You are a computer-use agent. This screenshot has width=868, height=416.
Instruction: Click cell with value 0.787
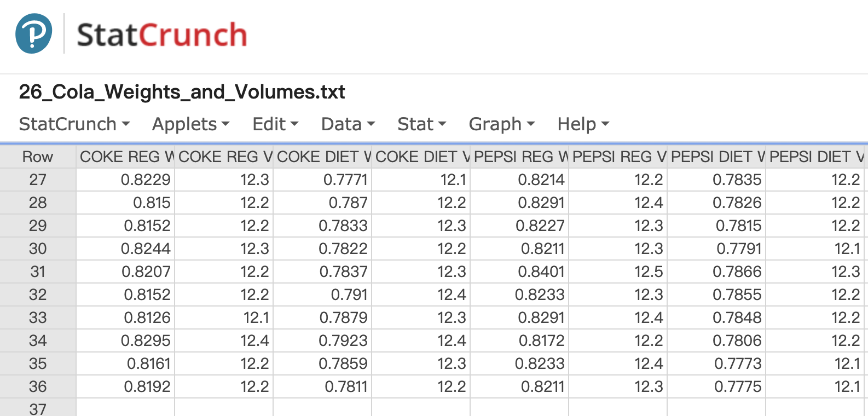(x=322, y=203)
